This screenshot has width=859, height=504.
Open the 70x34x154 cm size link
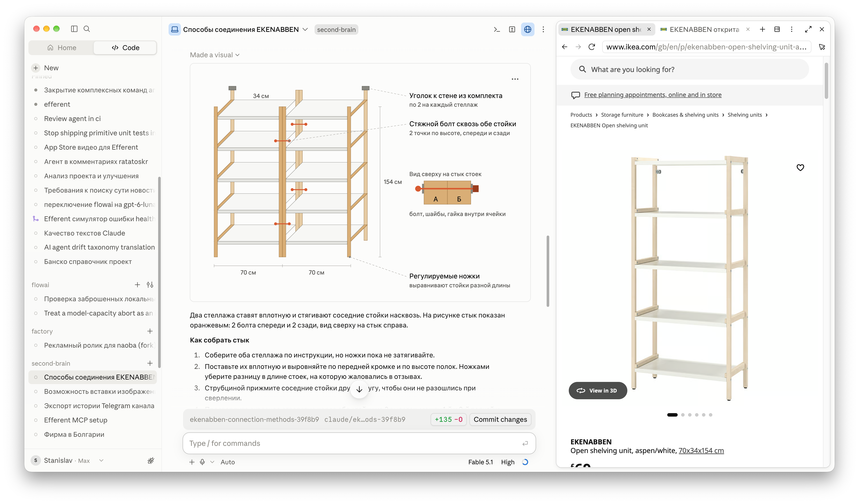point(701,450)
